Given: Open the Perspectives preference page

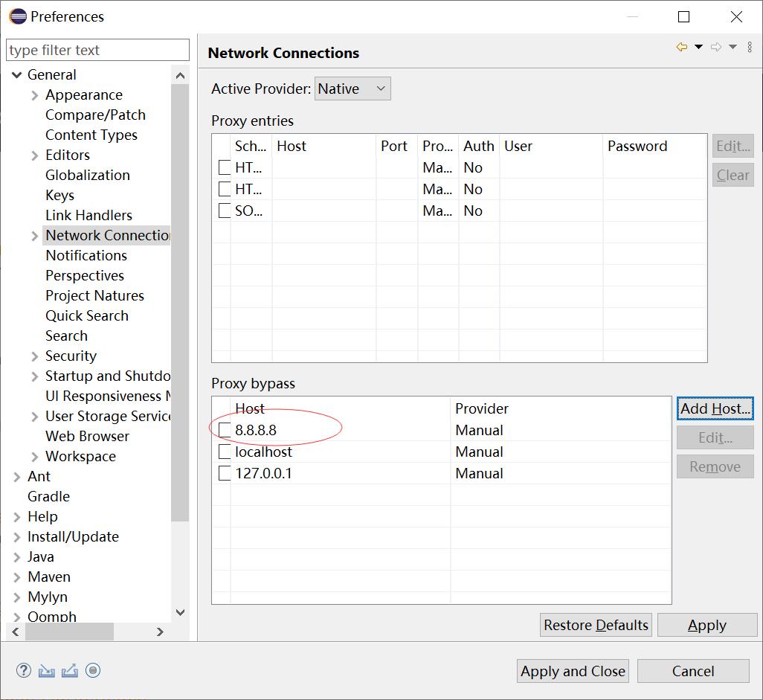Looking at the screenshot, I should pos(85,275).
